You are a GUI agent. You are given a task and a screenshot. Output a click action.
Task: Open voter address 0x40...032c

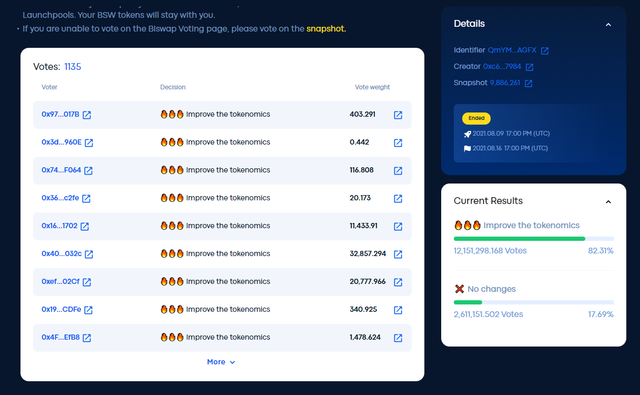pos(61,253)
